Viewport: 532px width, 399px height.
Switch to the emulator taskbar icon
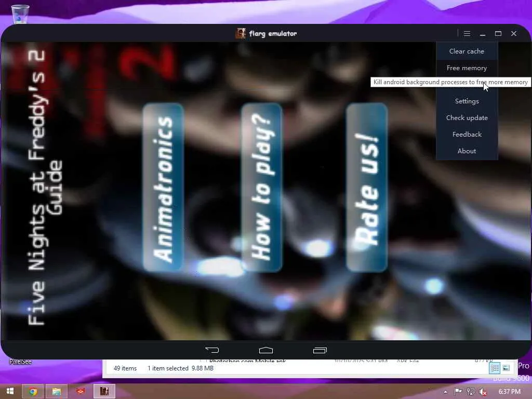(104, 391)
